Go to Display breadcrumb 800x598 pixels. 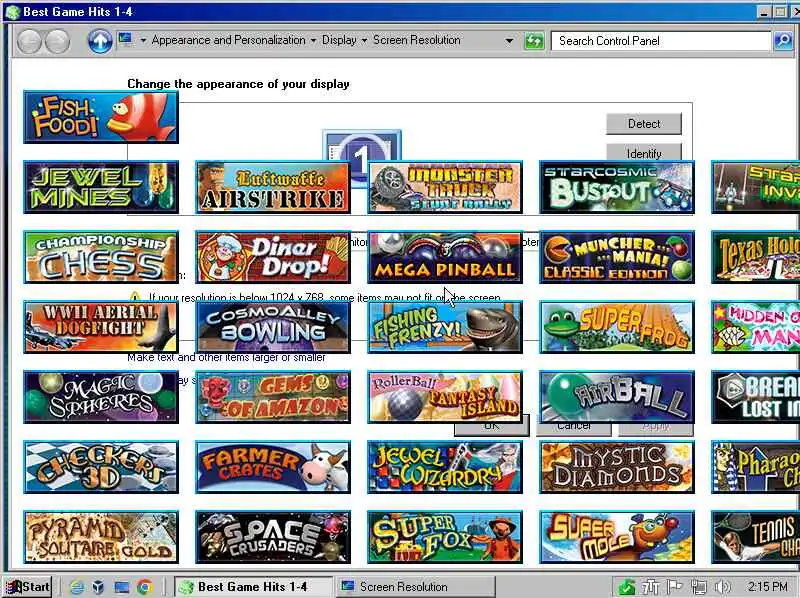coord(339,40)
